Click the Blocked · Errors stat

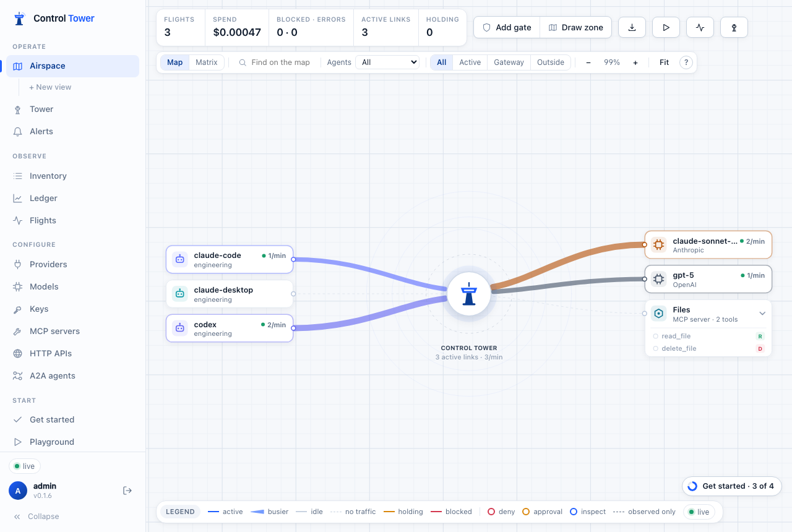click(x=311, y=27)
